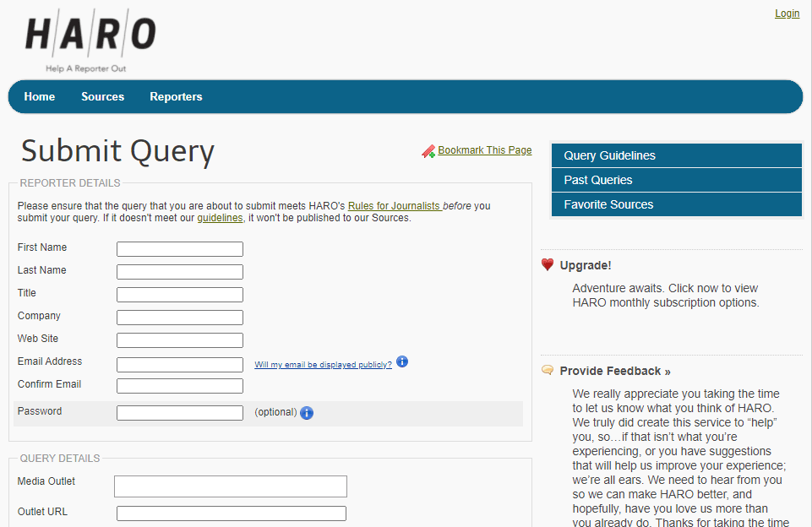Click the red heart Upgrade icon
Image resolution: width=812 pixels, height=527 pixels.
click(548, 264)
